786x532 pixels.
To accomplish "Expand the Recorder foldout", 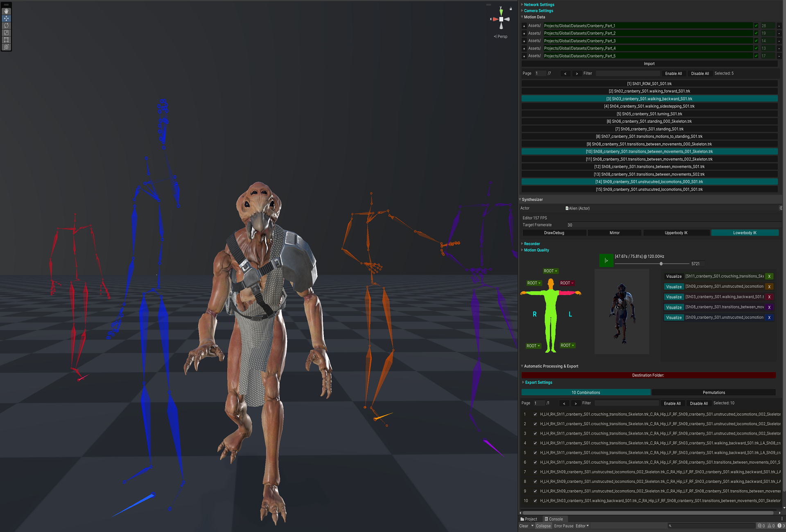I will [532, 244].
